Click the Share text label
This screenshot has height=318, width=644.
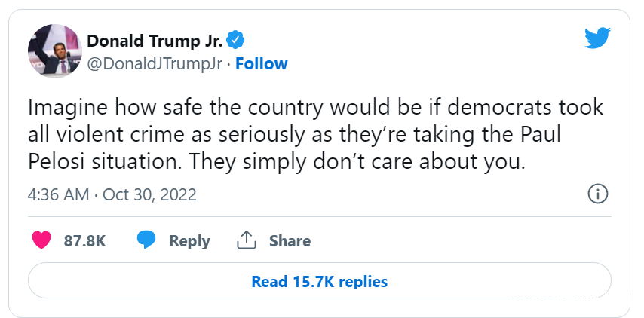coord(290,241)
